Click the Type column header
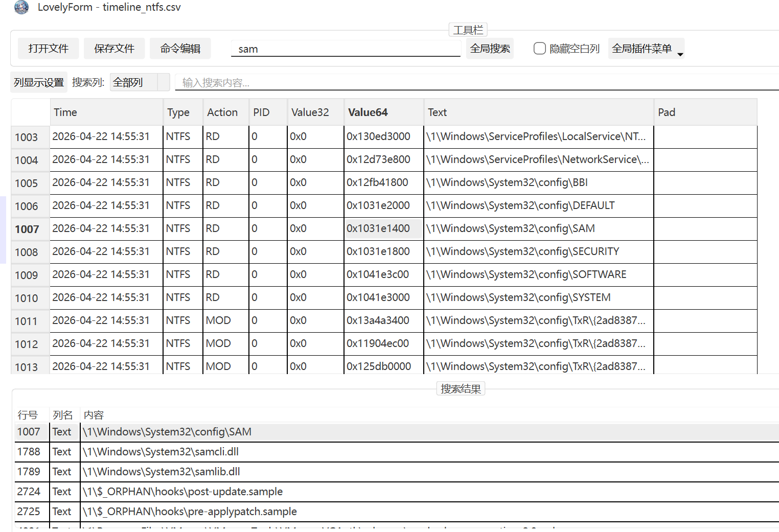Image resolution: width=779 pixels, height=532 pixels. click(x=183, y=112)
